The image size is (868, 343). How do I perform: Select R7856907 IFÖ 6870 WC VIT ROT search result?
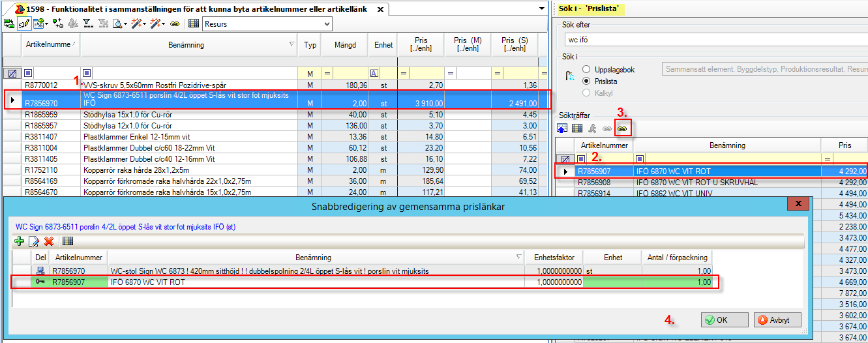[712, 171]
